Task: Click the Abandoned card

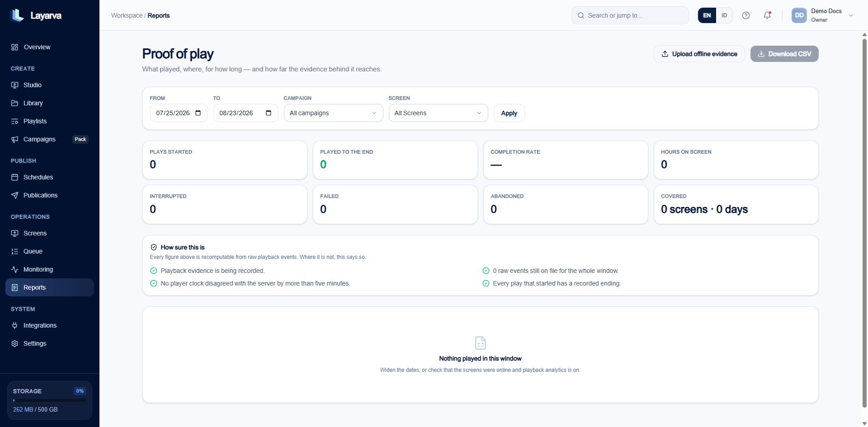Action: [566, 204]
